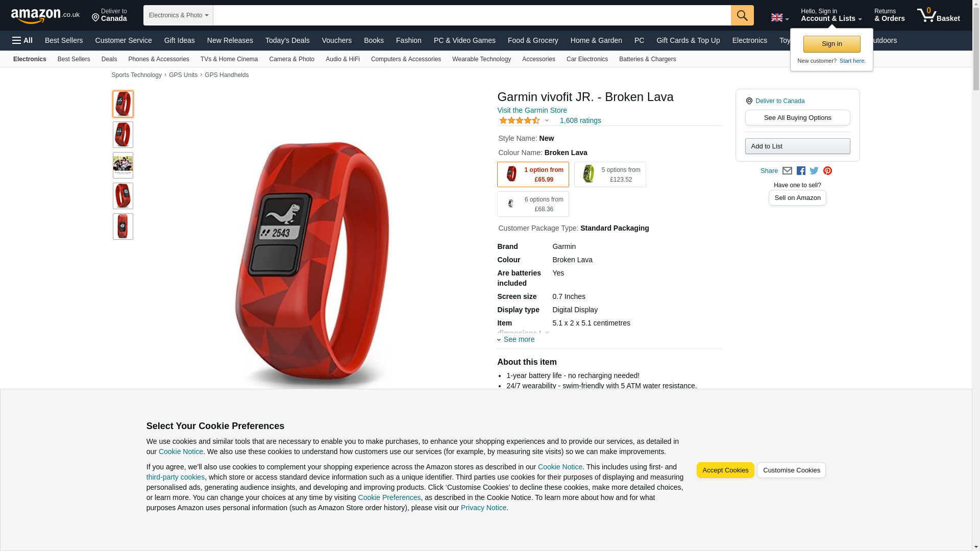Click See All Buying Options
Screen dimensions: 980x551
coord(797,118)
